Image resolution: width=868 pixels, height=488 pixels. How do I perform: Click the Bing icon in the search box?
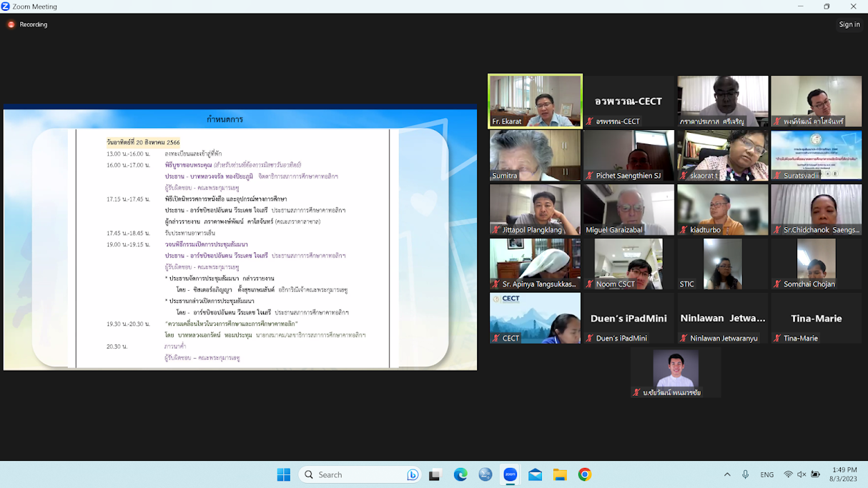click(x=413, y=474)
